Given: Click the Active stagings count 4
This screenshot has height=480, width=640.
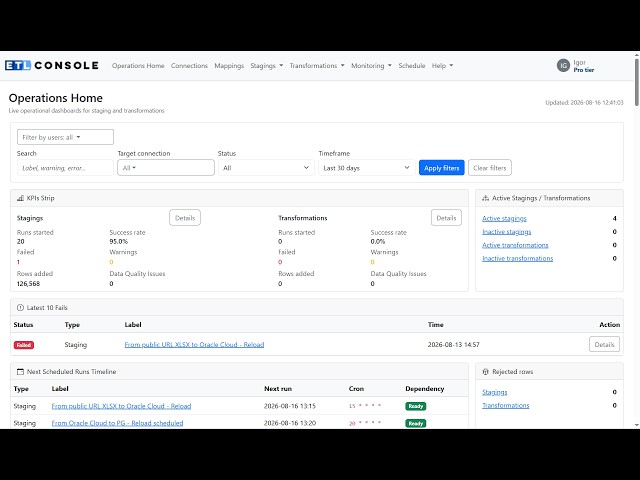Looking at the screenshot, I should coord(614,218).
